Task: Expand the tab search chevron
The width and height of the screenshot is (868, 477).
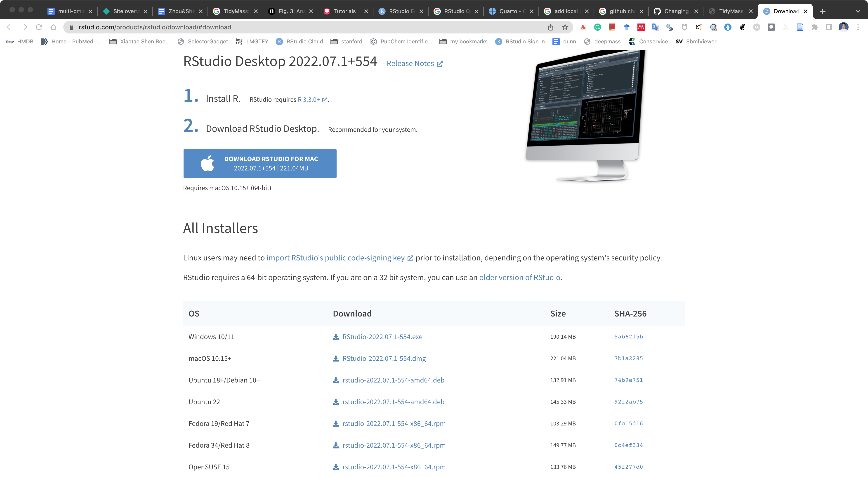Action: tap(858, 11)
